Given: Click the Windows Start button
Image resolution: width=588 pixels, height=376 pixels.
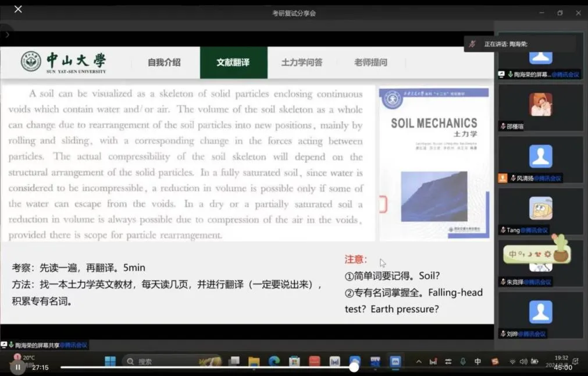Looking at the screenshot, I should click(x=110, y=361).
